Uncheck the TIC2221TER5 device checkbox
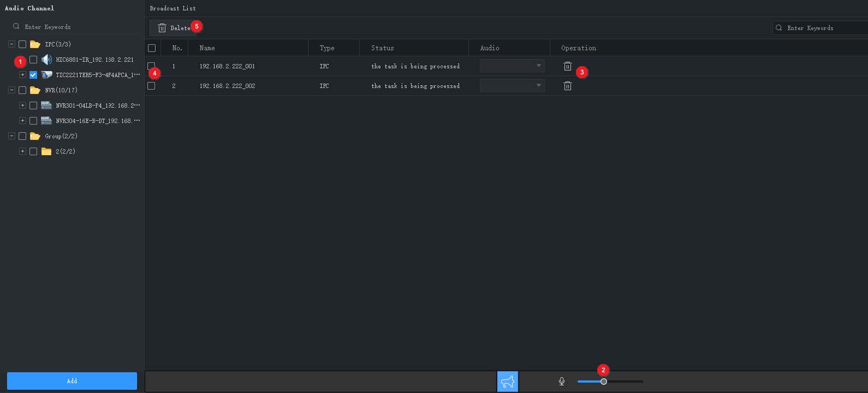The height and width of the screenshot is (393, 868). click(33, 75)
